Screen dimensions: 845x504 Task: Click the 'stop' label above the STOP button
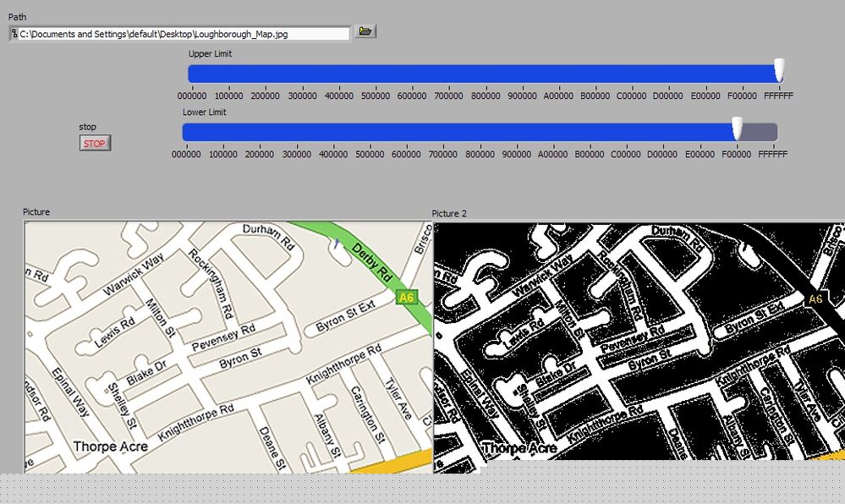coord(87,127)
